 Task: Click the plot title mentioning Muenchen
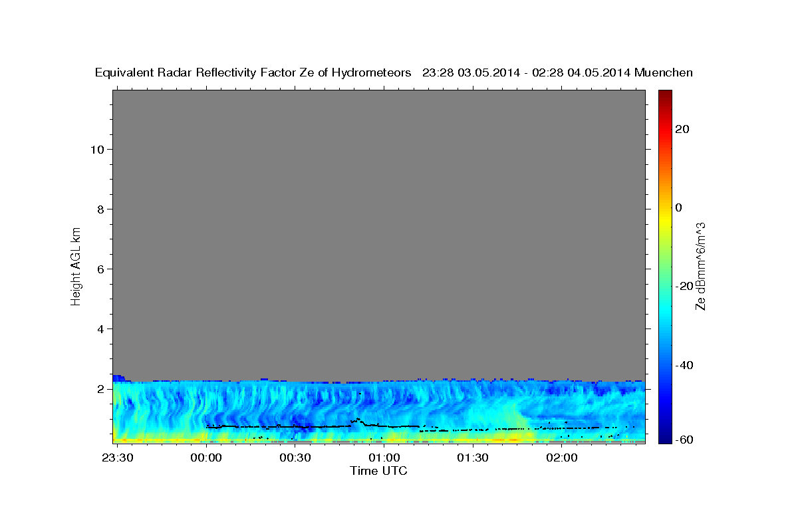tap(394, 73)
